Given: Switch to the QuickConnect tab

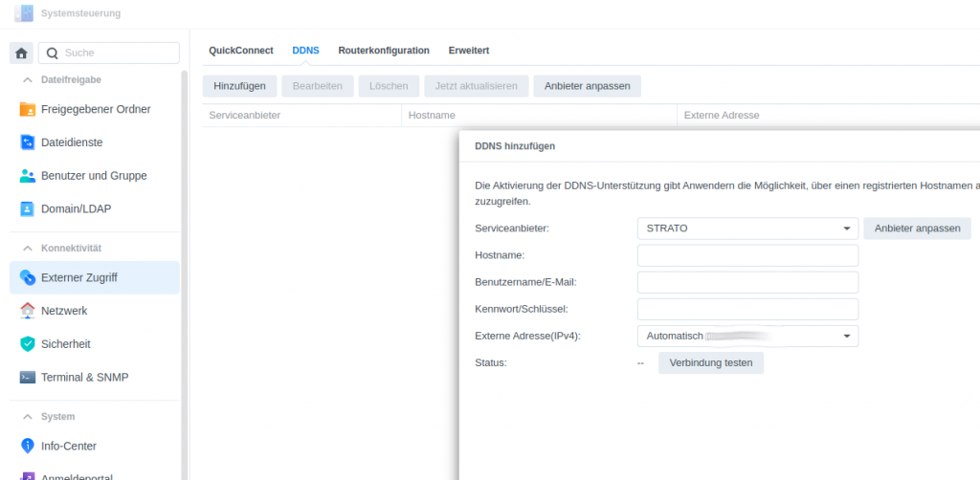Looking at the screenshot, I should [x=241, y=51].
